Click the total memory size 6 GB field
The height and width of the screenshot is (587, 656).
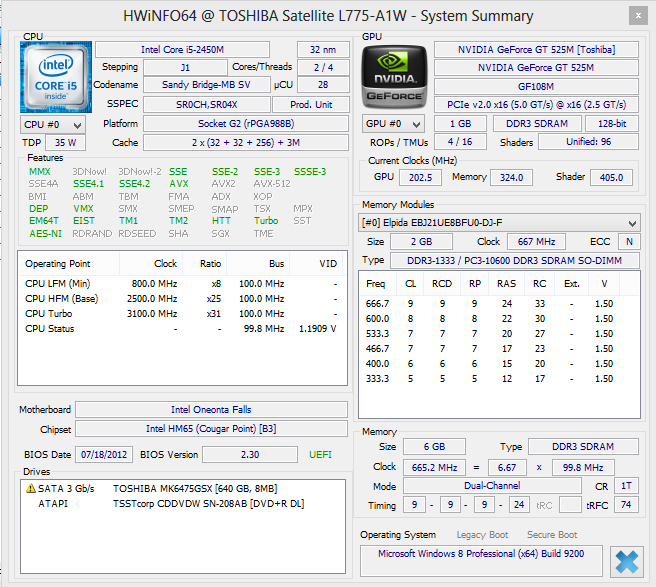[x=434, y=447]
